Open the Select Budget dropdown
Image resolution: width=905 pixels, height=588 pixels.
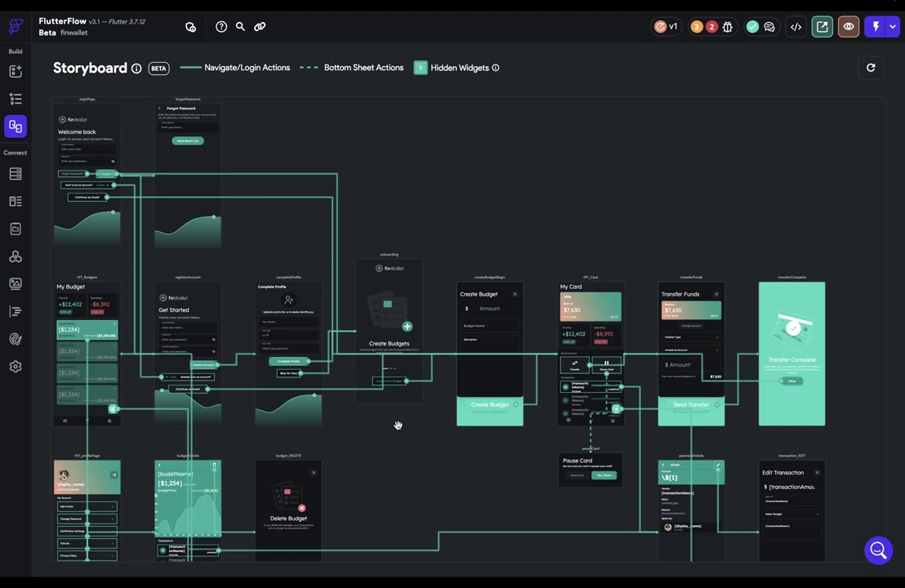[x=792, y=514]
